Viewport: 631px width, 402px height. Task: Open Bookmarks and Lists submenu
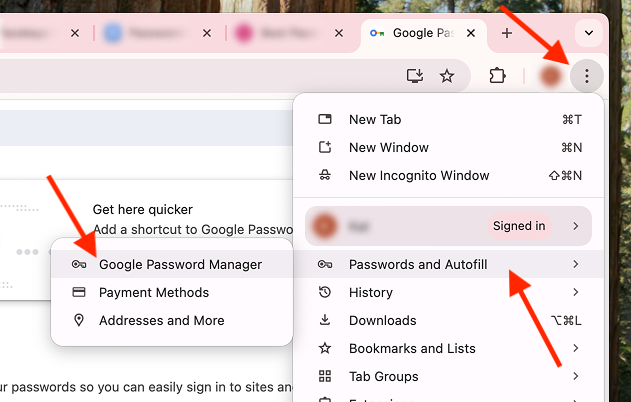click(448, 348)
